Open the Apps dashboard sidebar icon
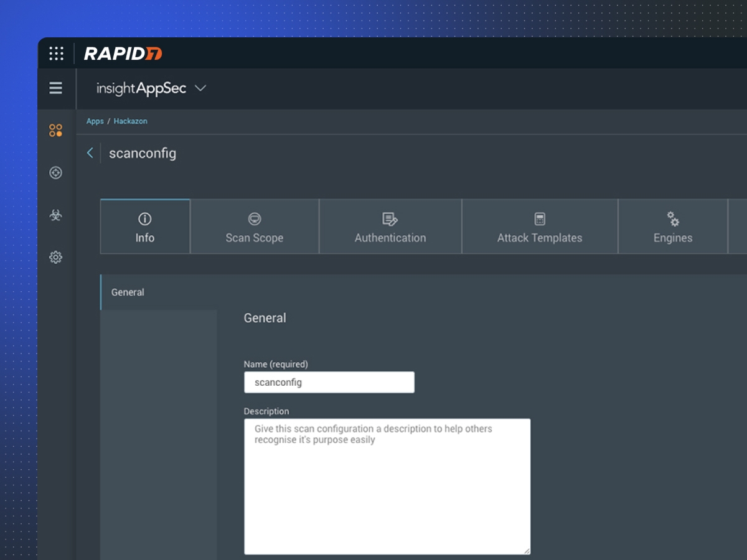Image resolution: width=747 pixels, height=560 pixels. coord(56,131)
